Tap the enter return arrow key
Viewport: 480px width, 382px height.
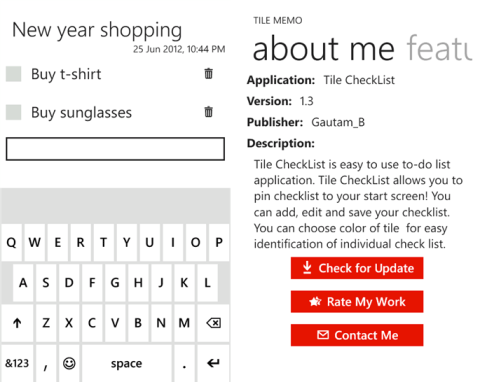click(213, 363)
